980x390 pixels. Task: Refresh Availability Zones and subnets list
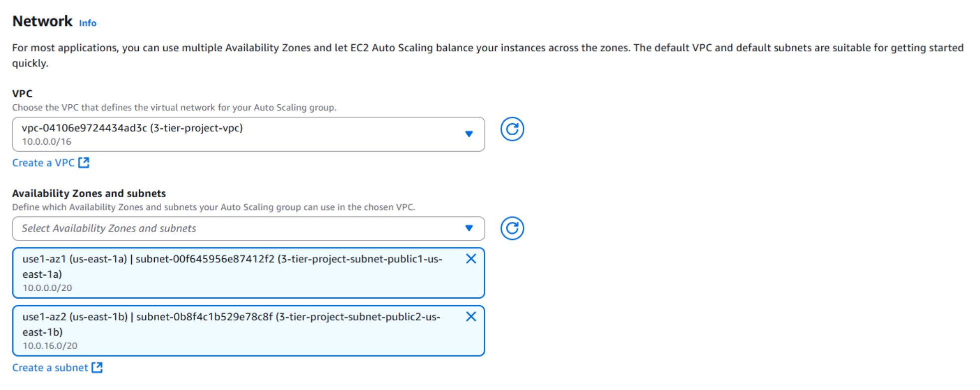(512, 228)
